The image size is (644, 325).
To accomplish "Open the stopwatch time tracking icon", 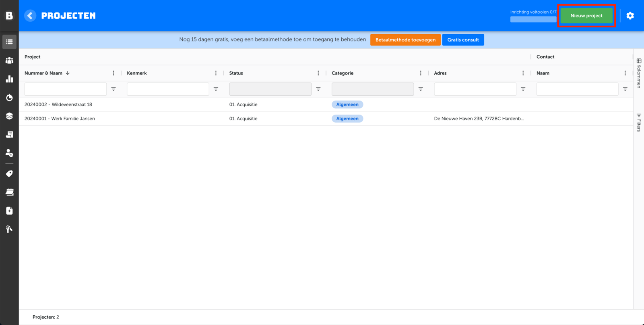I will pos(9,97).
